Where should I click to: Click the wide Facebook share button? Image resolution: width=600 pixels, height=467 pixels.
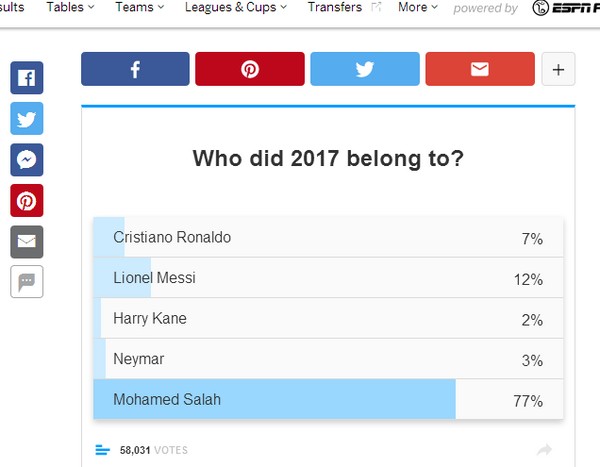click(x=135, y=69)
